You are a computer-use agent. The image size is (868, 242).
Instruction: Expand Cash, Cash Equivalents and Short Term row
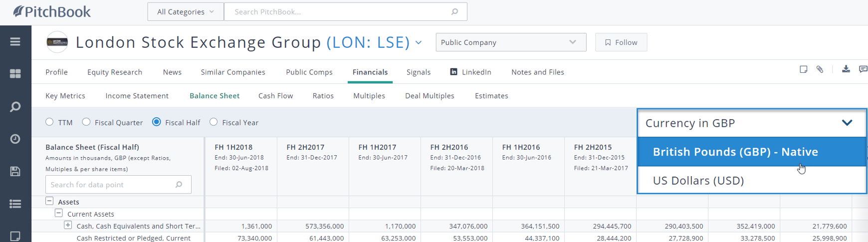click(x=68, y=225)
